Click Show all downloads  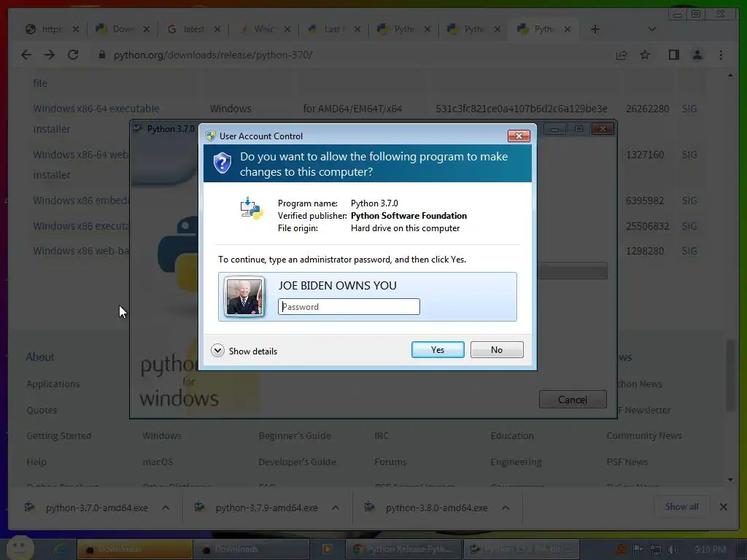coord(682,507)
